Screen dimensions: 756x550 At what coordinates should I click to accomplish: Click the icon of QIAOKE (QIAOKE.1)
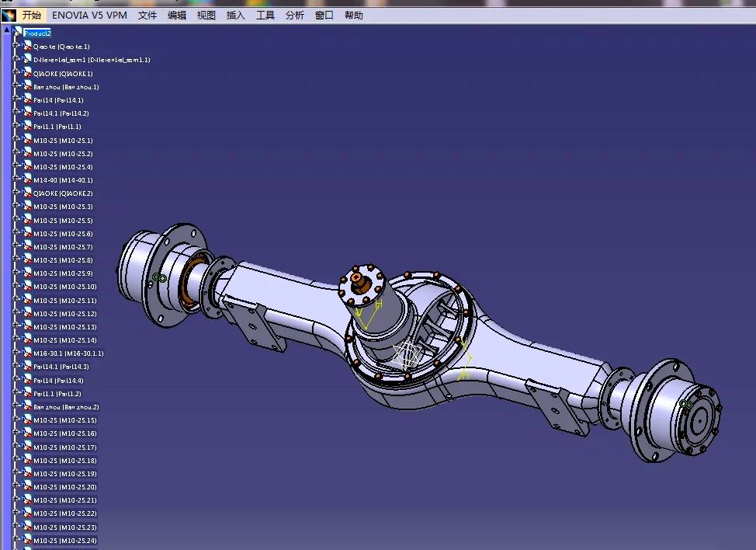(27, 73)
